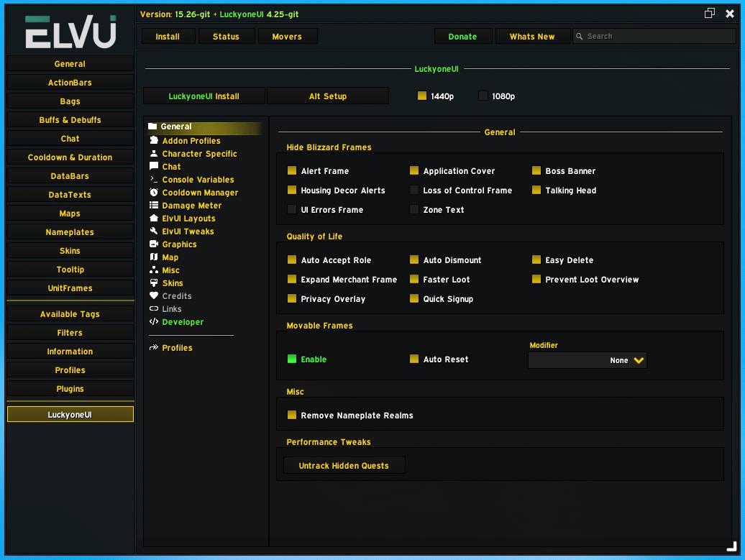Start the LuckyoneUI Install button
Viewport: 745px width, 560px height.
[x=204, y=96]
